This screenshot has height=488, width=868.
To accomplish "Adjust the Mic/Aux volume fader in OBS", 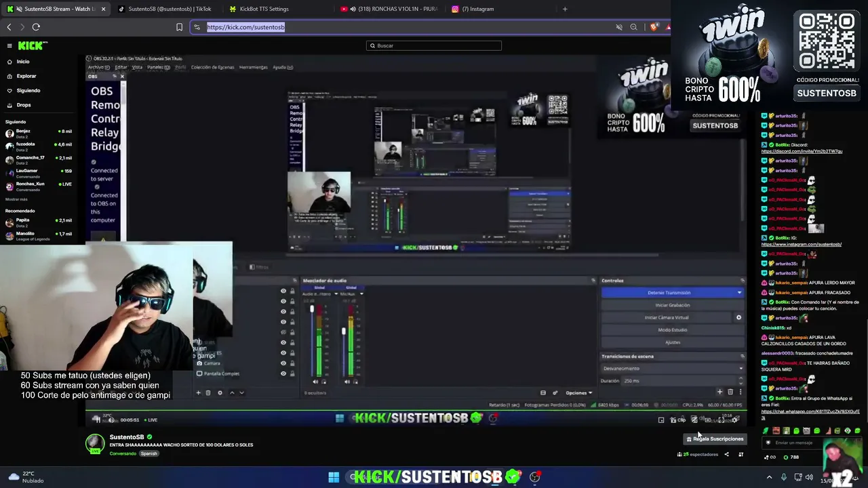I will tap(343, 331).
